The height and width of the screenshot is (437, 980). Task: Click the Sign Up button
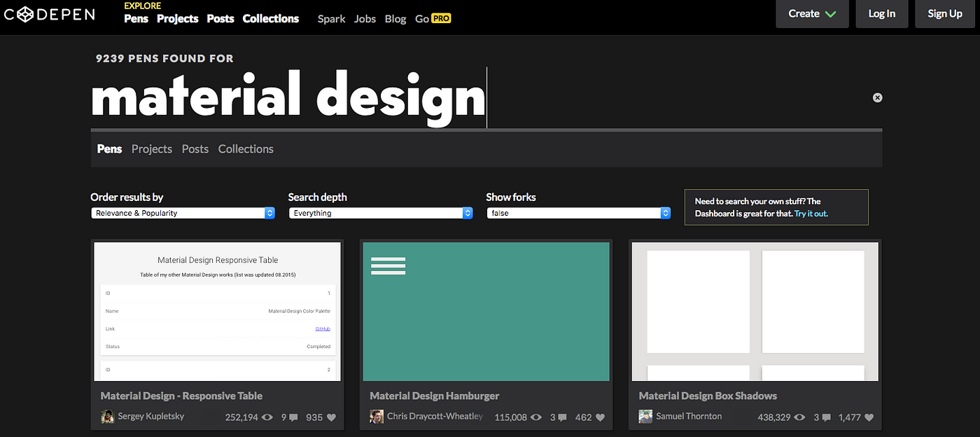[945, 14]
